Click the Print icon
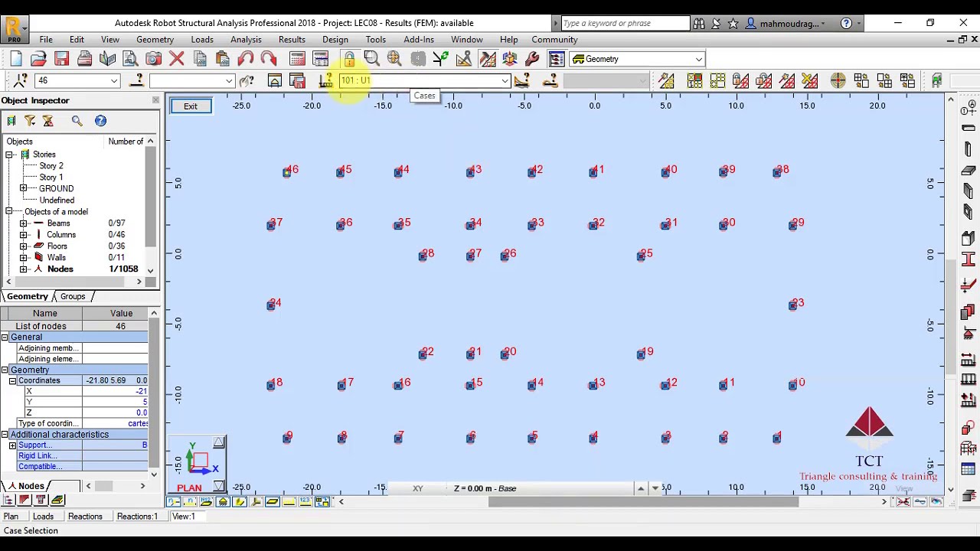The width and height of the screenshot is (980, 551). 85,59
